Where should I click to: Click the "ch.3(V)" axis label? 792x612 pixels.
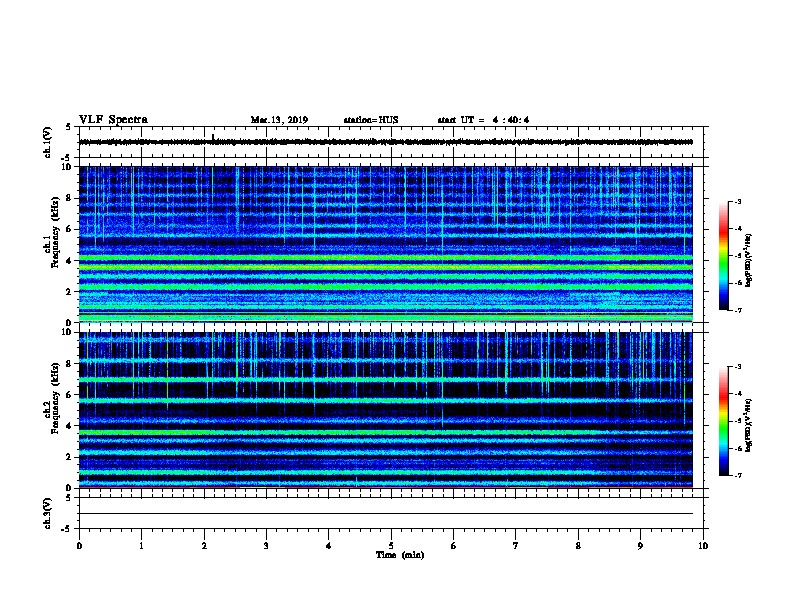point(47,513)
